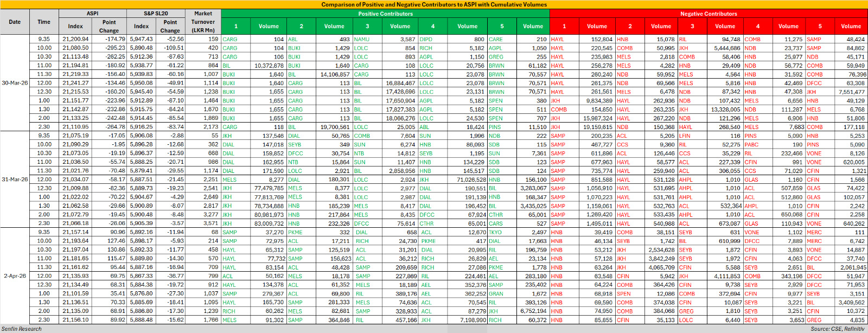Click the Time column header
This screenshot has width=868, height=333.
click(x=44, y=22)
